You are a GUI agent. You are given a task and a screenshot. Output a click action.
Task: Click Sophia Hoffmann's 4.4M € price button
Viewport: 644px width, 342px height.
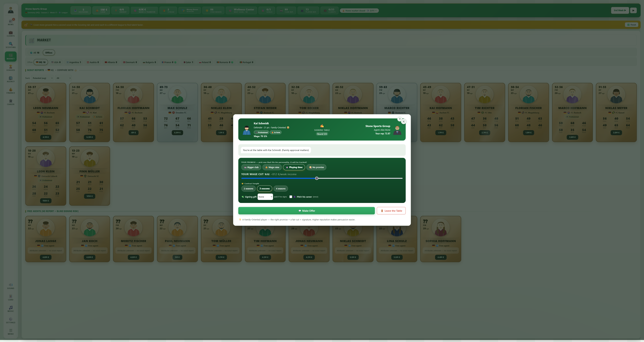coord(441,257)
